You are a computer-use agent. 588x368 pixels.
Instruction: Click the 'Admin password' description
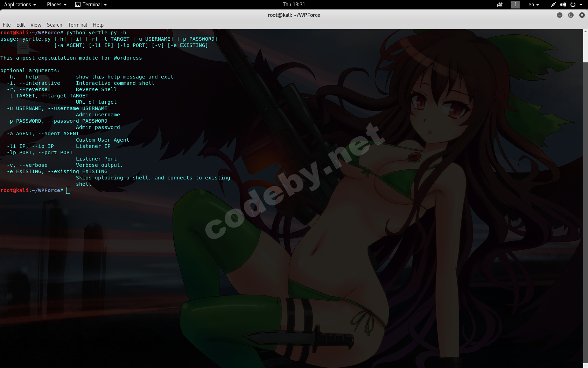(98, 127)
